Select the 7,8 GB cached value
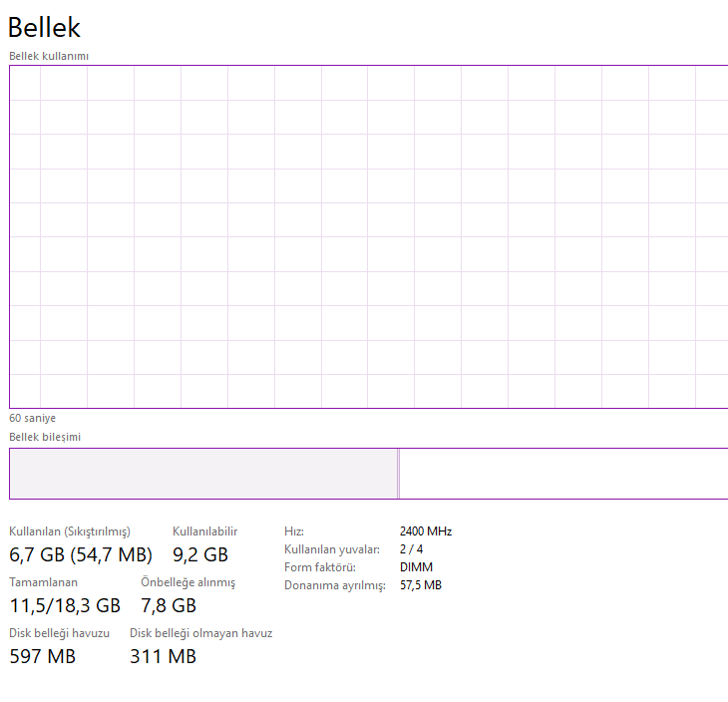The width and height of the screenshot is (728, 702). click(x=169, y=605)
